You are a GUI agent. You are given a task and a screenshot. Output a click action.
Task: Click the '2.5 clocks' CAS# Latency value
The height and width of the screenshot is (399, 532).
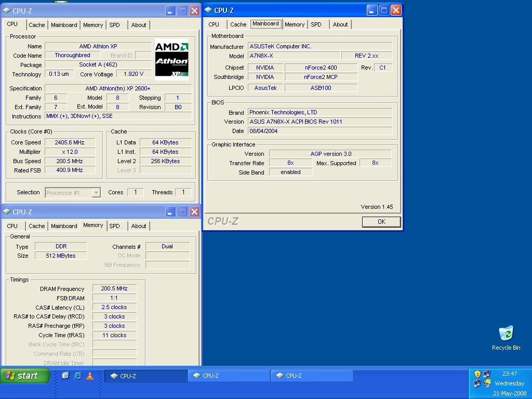pos(114,307)
